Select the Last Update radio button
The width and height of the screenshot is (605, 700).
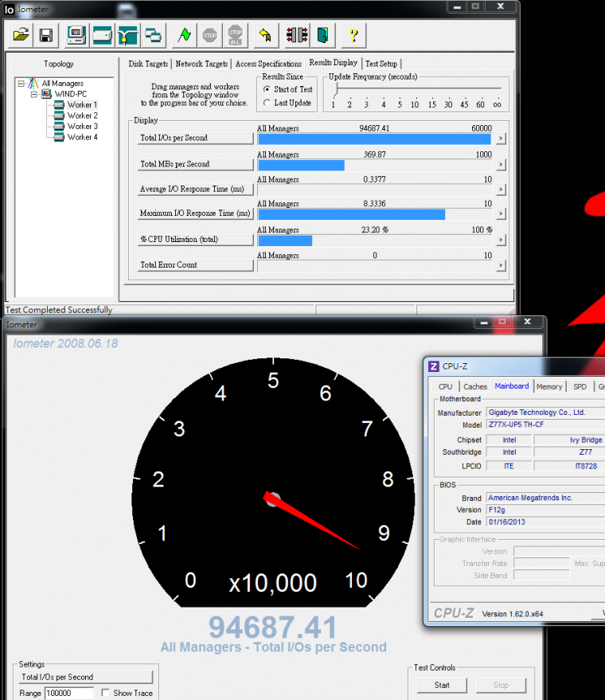267,103
